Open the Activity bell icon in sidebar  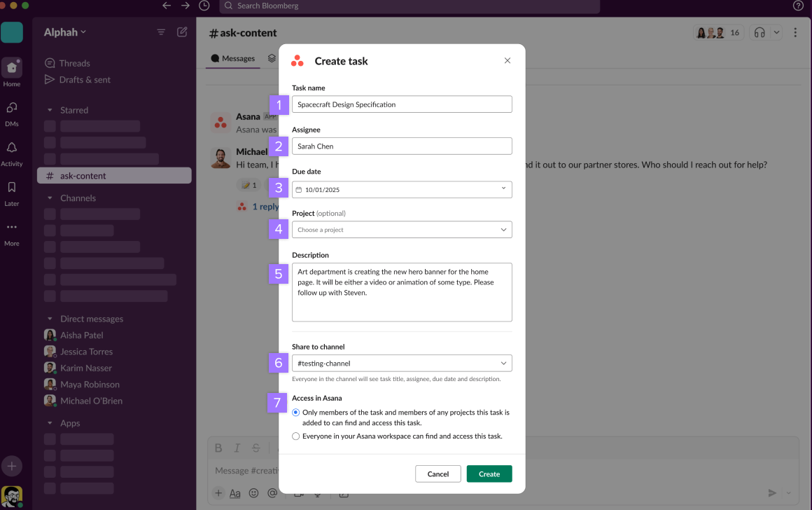pos(11,148)
